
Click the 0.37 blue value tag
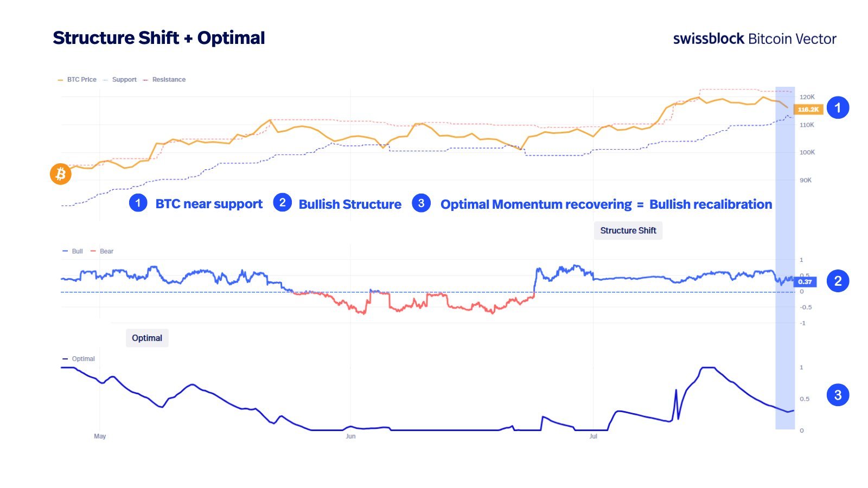(805, 282)
